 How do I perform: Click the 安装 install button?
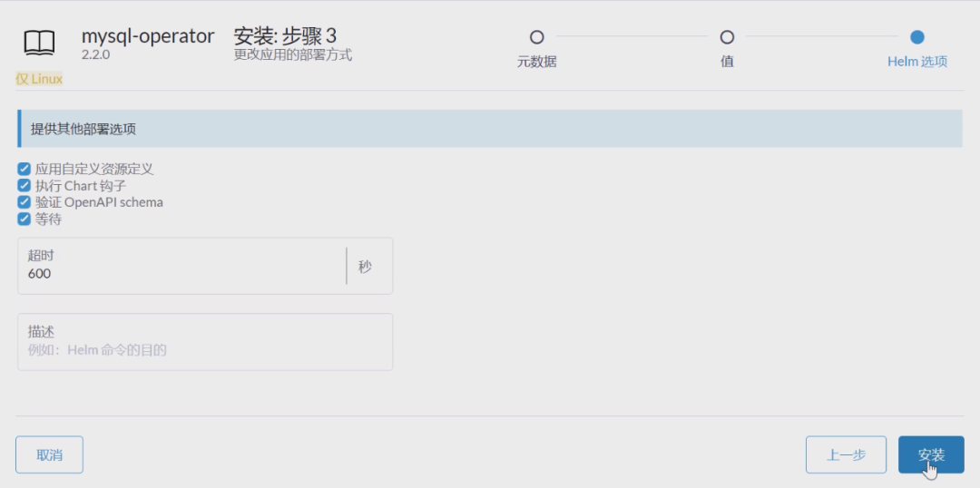[931, 454]
